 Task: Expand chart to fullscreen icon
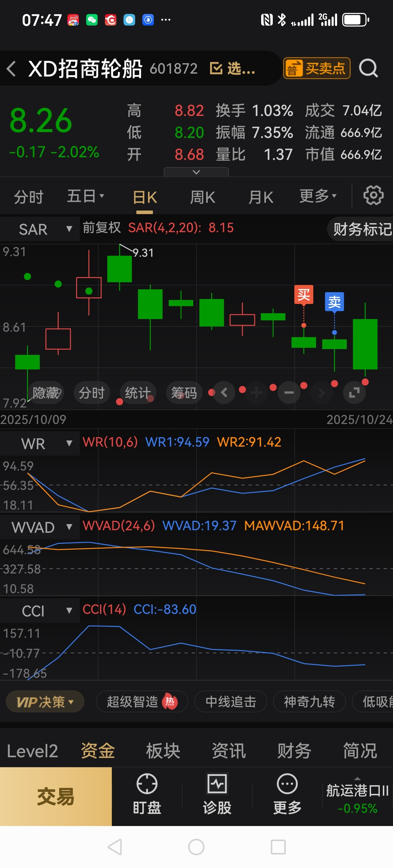[x=354, y=392]
